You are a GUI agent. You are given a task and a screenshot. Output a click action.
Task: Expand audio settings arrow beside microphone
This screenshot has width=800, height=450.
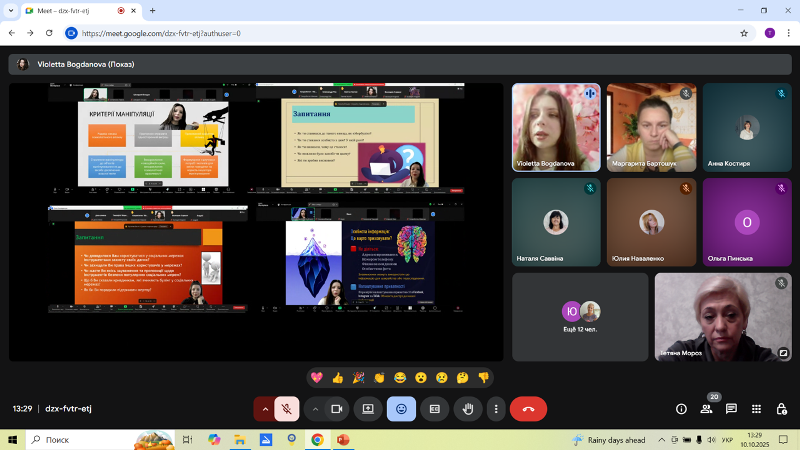[x=264, y=408]
